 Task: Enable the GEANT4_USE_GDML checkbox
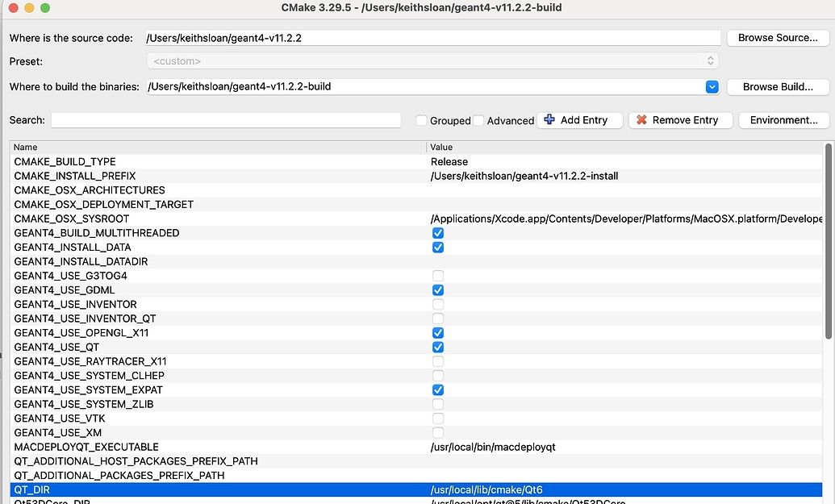coord(438,289)
